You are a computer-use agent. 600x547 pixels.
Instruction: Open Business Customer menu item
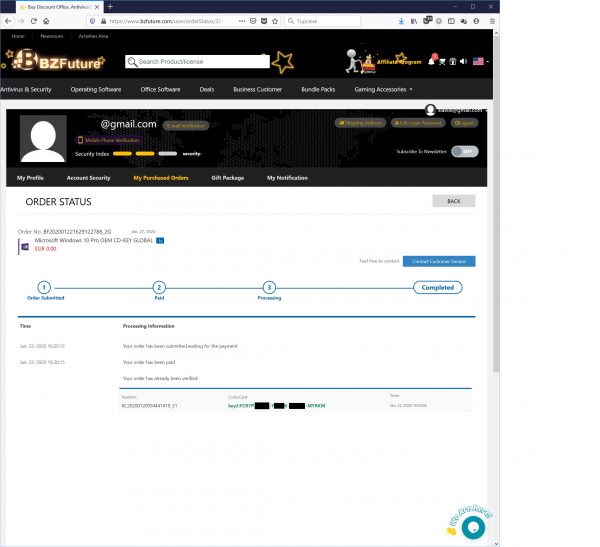(x=258, y=90)
